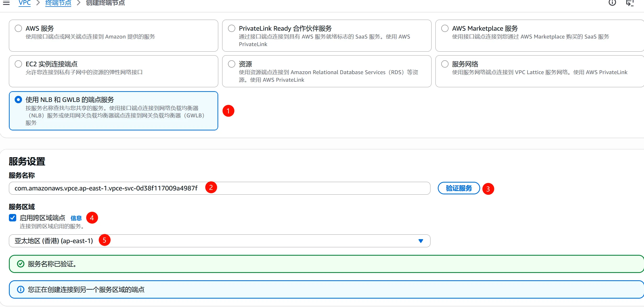Open the CloudShell icon in header
Viewport: 644px width, 307px height.
point(629,3)
